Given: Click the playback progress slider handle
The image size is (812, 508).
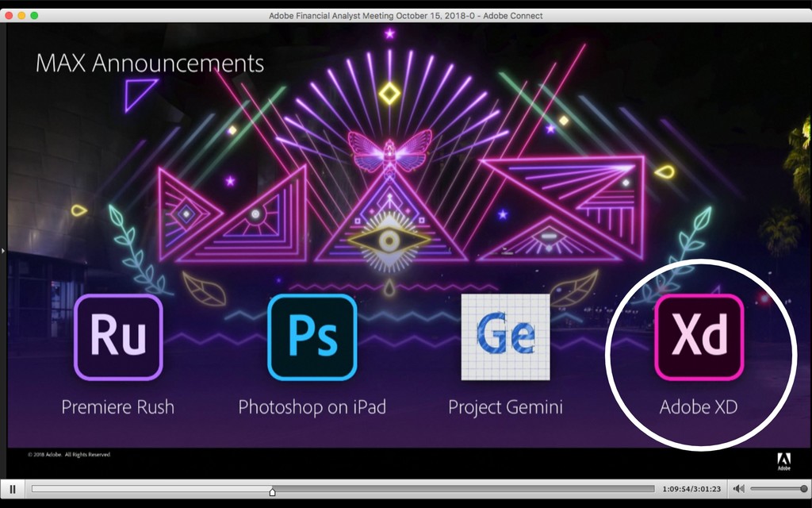Looking at the screenshot, I should (273, 491).
